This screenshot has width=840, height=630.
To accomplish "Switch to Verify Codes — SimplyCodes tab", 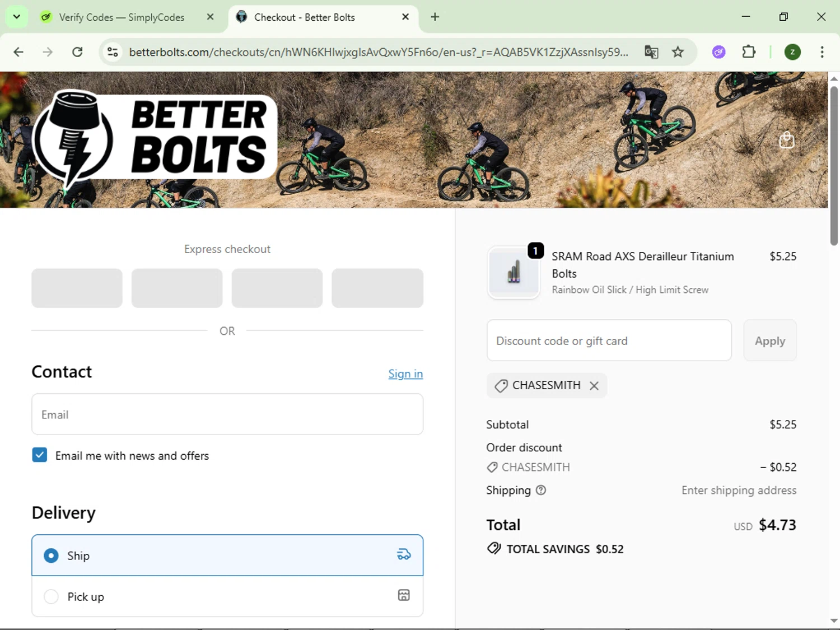I will [122, 17].
